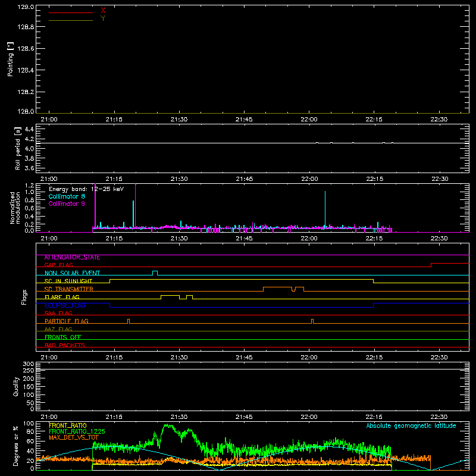Click the Normalized modulation axis title
Image resolution: width=476 pixels, height=476 pixels.
pyautogui.click(x=15, y=208)
